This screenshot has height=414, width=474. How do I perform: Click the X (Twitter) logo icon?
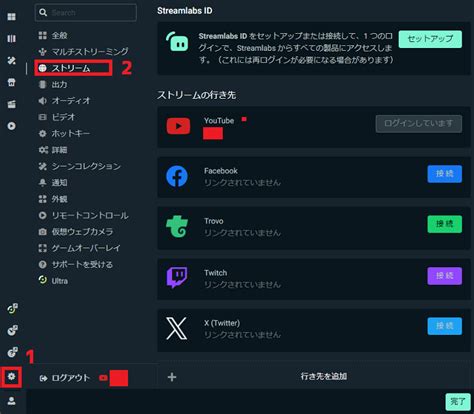(177, 328)
